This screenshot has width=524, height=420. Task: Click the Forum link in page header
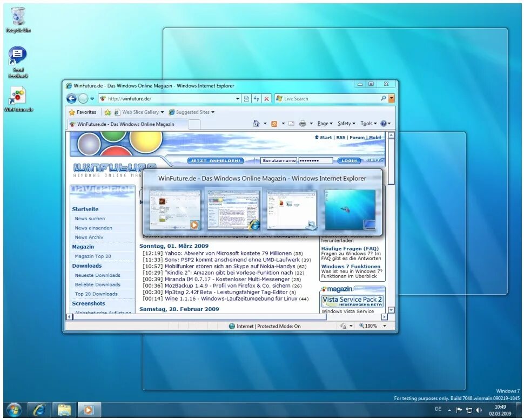357,137
